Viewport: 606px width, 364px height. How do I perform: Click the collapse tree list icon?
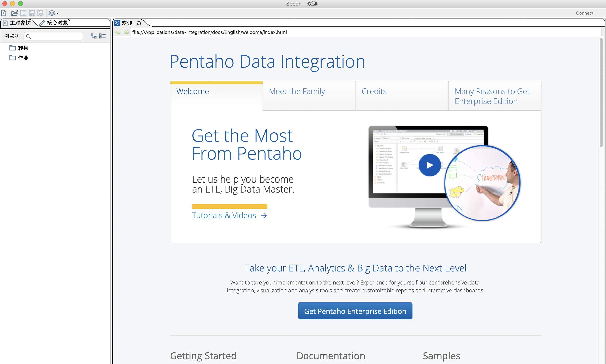pyautogui.click(x=102, y=36)
